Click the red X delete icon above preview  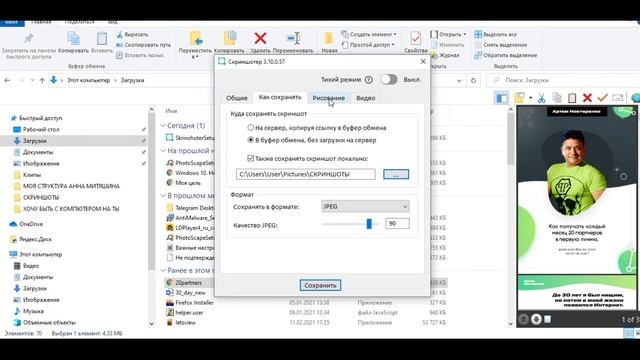click(587, 98)
